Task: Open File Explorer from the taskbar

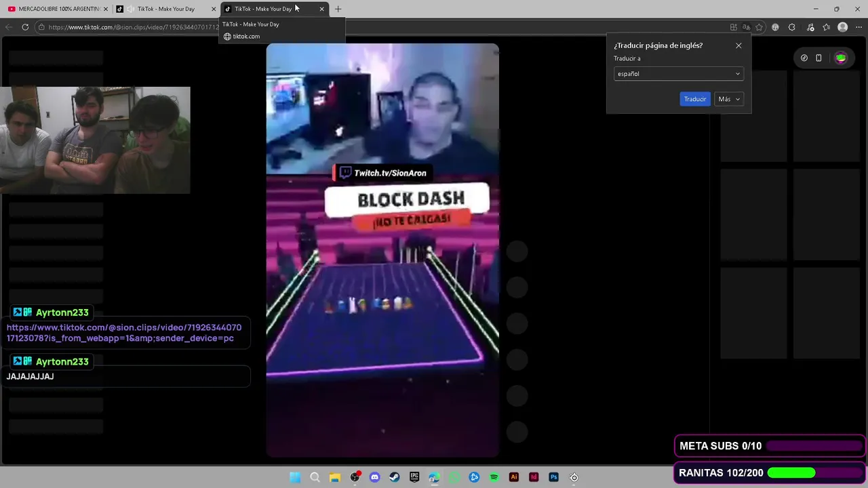Action: (x=335, y=477)
